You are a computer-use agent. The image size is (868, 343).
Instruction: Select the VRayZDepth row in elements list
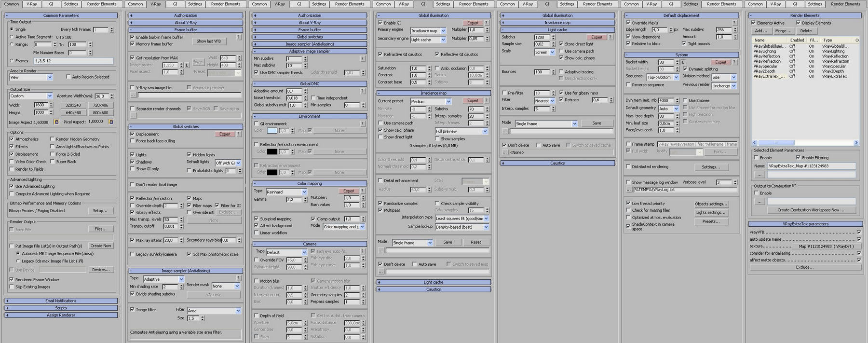click(805, 71)
